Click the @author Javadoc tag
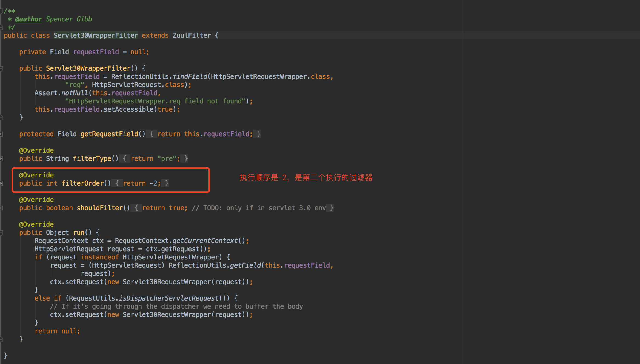 28,19
